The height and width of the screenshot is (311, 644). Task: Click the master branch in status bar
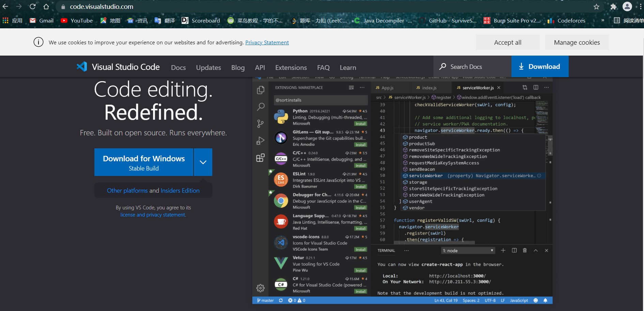[x=265, y=300]
